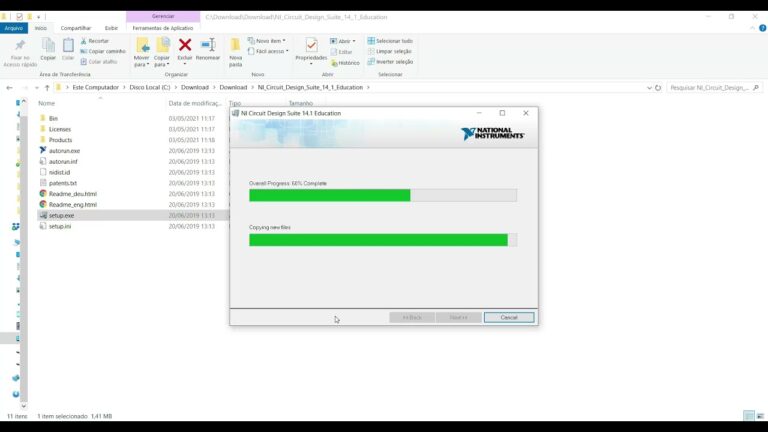Screen dimensions: 768x432
Task: Select Recortar scissors in the ribbon
Action: coord(95,41)
